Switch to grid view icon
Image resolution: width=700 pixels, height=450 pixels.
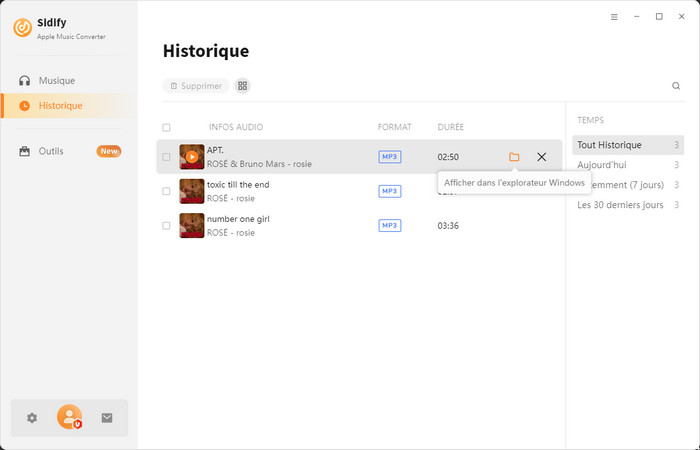coord(242,86)
